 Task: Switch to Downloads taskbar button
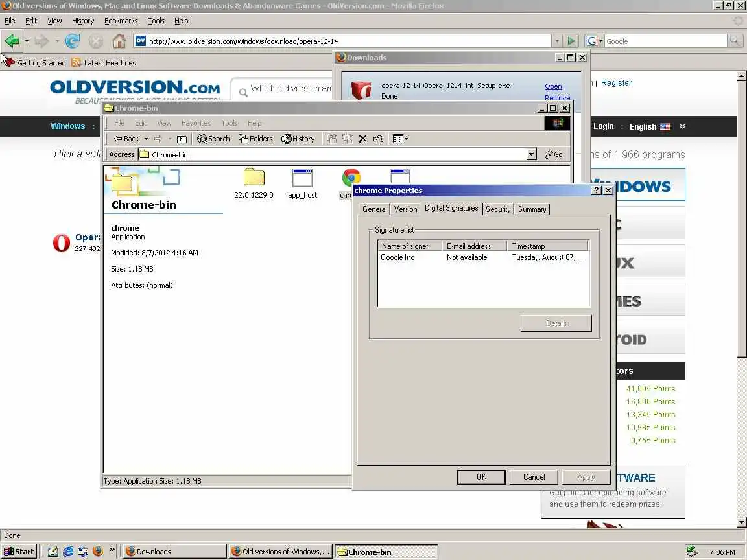click(x=175, y=552)
